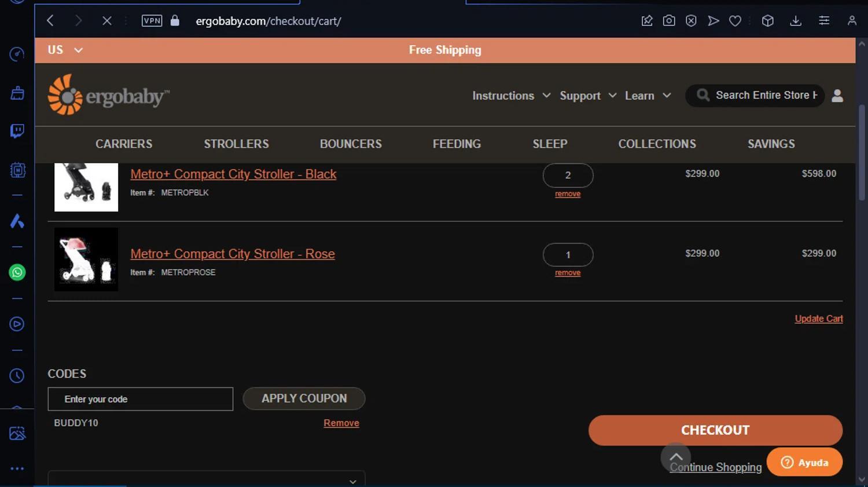This screenshot has width=868, height=487.
Task: Open the STROLLERS menu
Action: (x=236, y=144)
